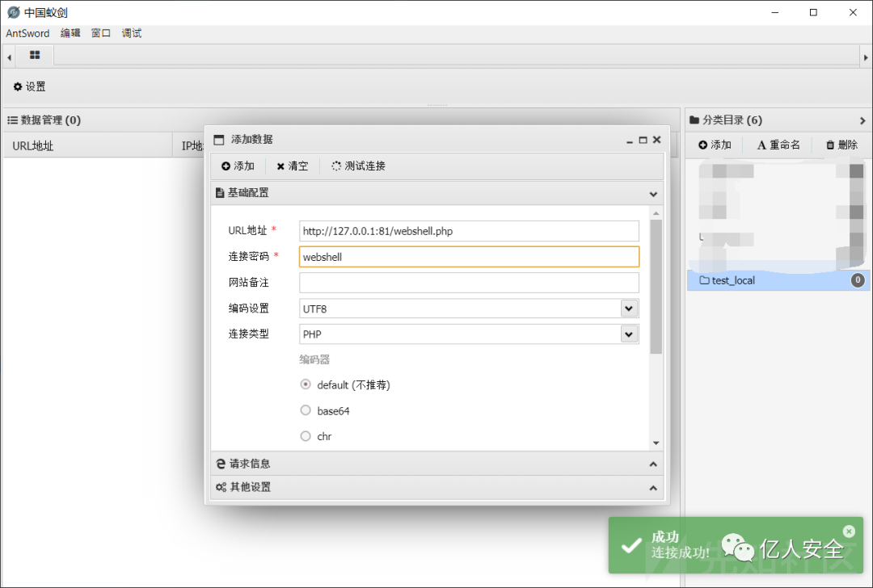Select the base64 encoder radio

305,410
